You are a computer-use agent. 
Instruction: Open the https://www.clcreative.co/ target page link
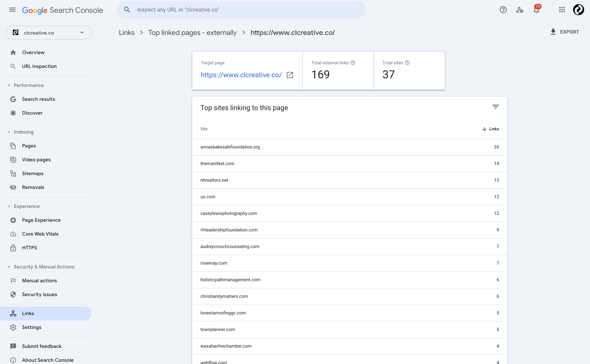click(241, 75)
